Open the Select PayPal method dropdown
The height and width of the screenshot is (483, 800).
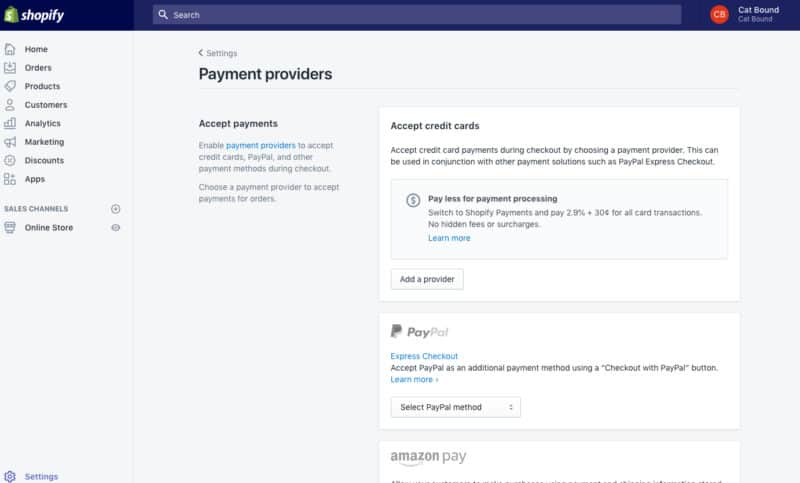[456, 407]
